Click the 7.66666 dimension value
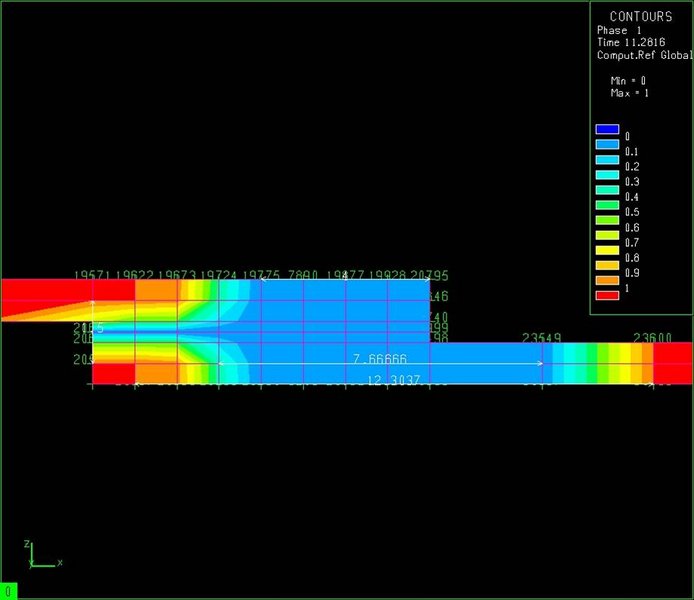The width and height of the screenshot is (694, 600). point(380,358)
